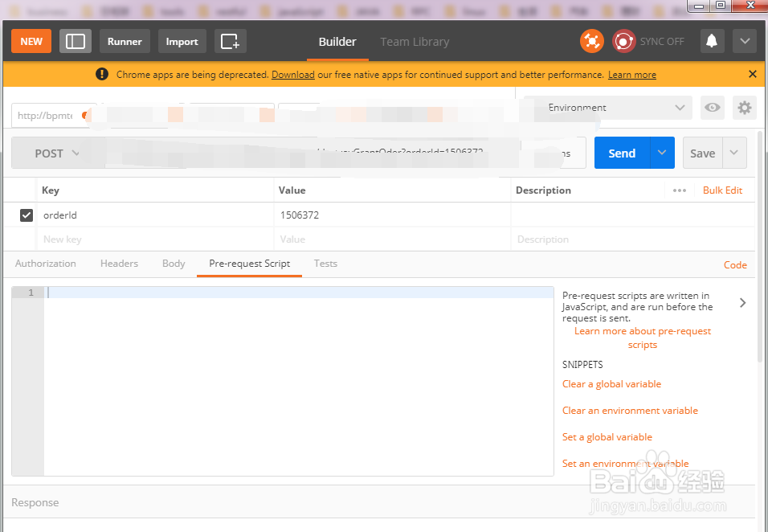Open the Tests tab

click(x=325, y=264)
